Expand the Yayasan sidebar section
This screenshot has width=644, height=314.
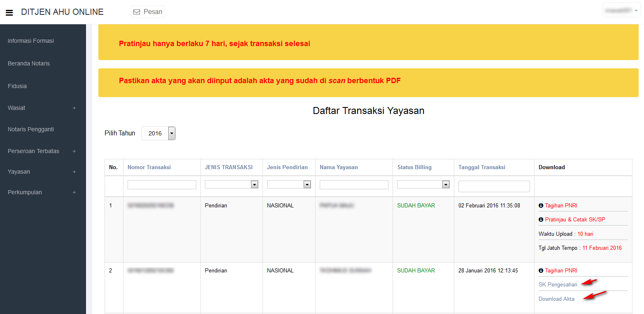pyautogui.click(x=74, y=172)
